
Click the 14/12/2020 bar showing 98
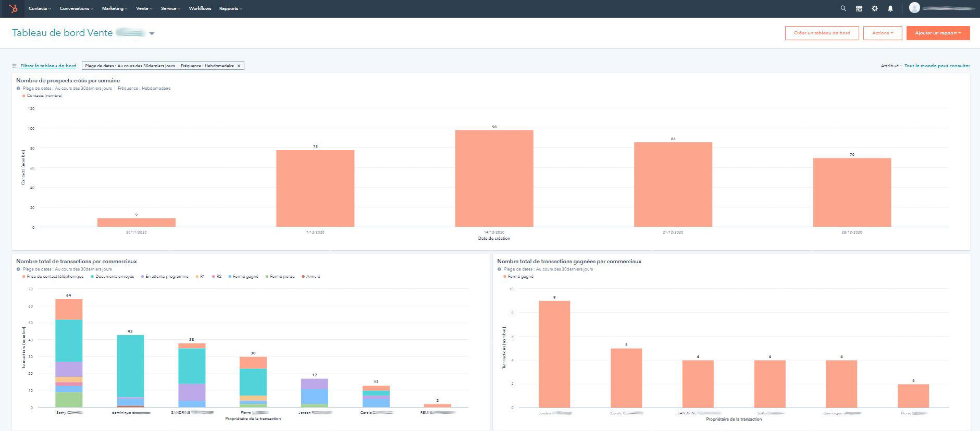pos(494,178)
